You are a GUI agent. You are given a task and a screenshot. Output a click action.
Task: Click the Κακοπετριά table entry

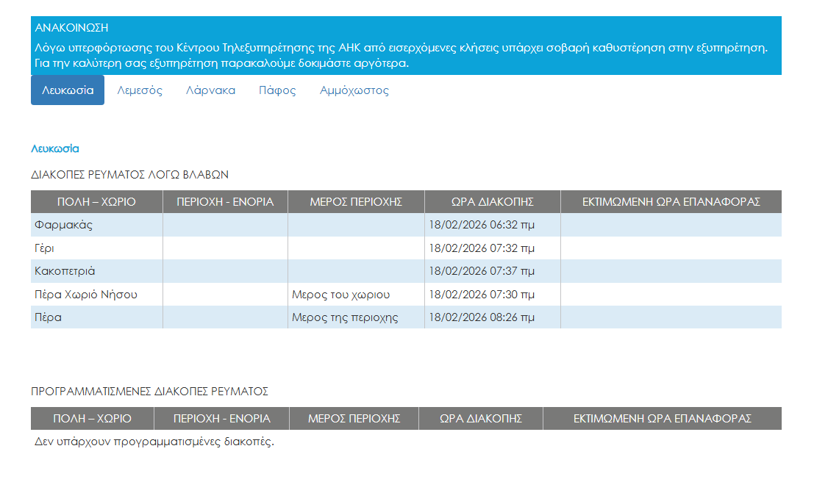point(65,271)
